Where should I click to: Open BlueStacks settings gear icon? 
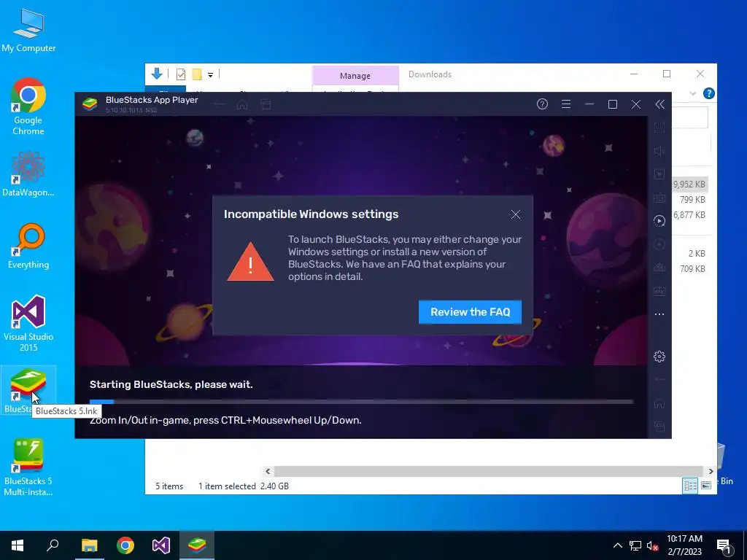659,356
